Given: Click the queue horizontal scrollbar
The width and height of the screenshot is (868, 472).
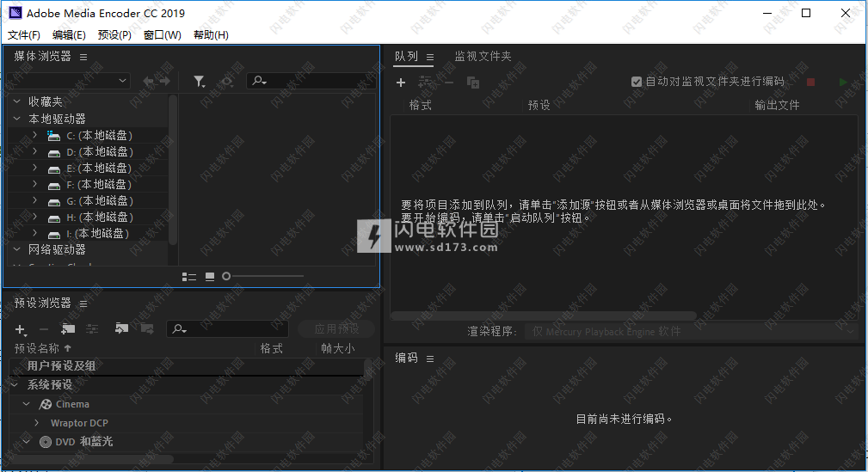Looking at the screenshot, I should pyautogui.click(x=544, y=316).
